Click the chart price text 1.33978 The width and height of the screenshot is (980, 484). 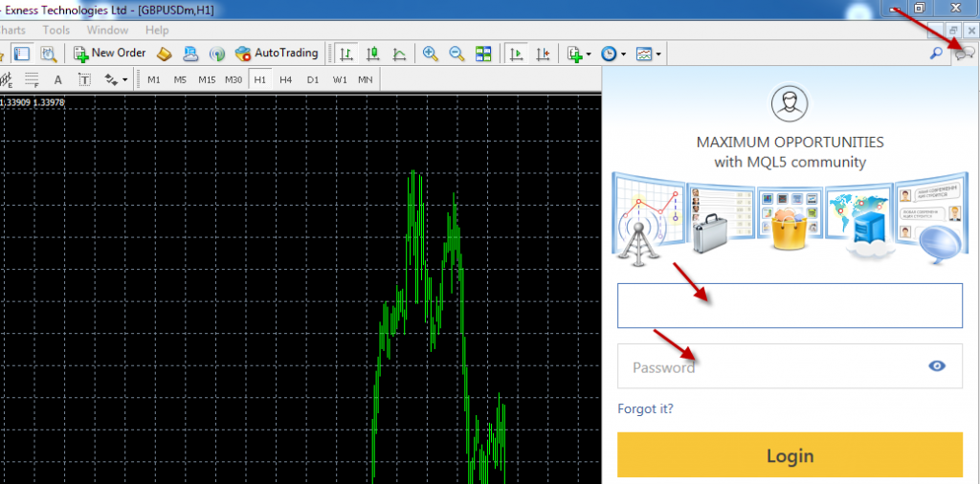pos(49,102)
